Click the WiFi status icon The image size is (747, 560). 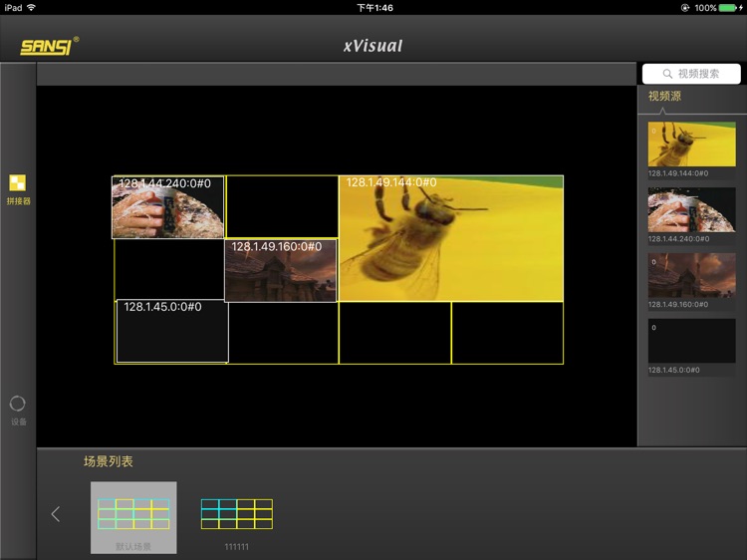pyautogui.click(x=32, y=8)
